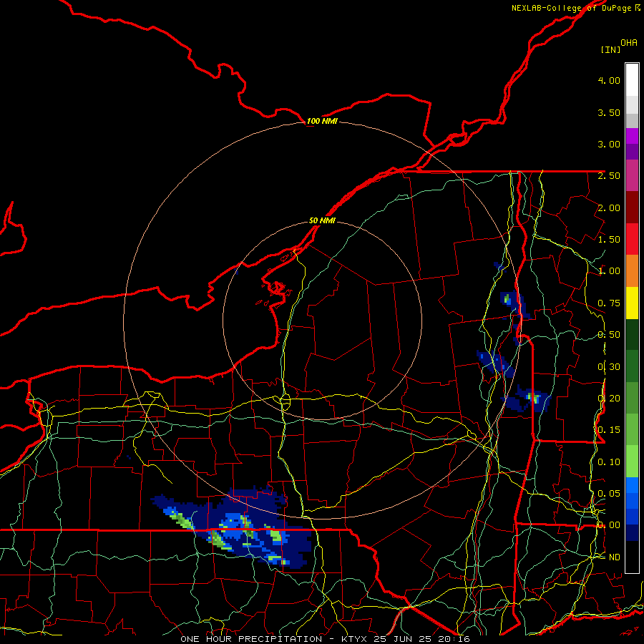The height and width of the screenshot is (644, 644).
Task: Click the light green legend swatch
Action: coord(632,462)
